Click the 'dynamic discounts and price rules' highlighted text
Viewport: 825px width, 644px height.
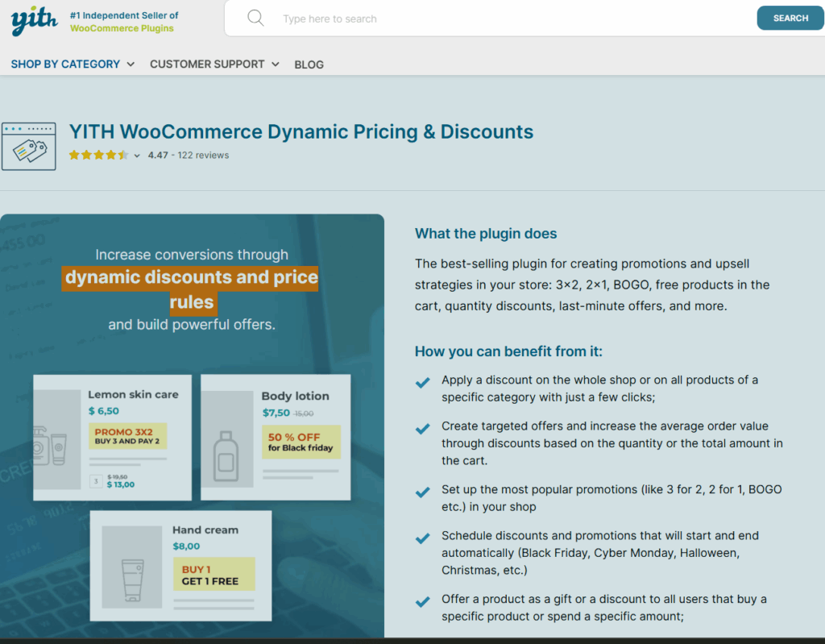(x=191, y=289)
